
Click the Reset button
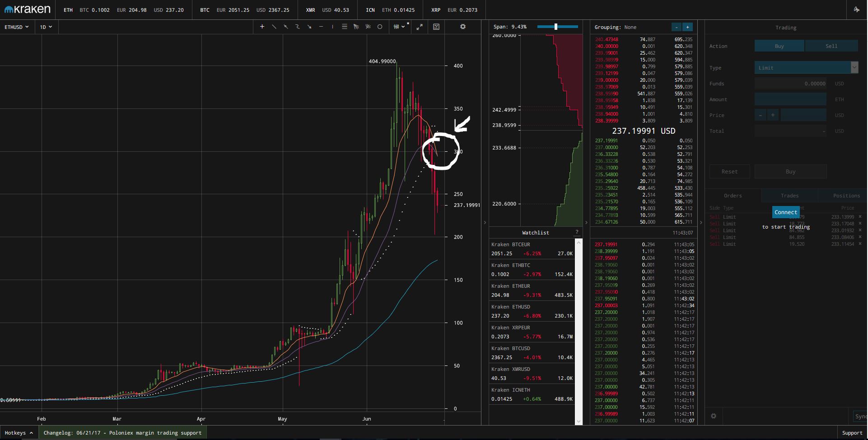click(729, 172)
